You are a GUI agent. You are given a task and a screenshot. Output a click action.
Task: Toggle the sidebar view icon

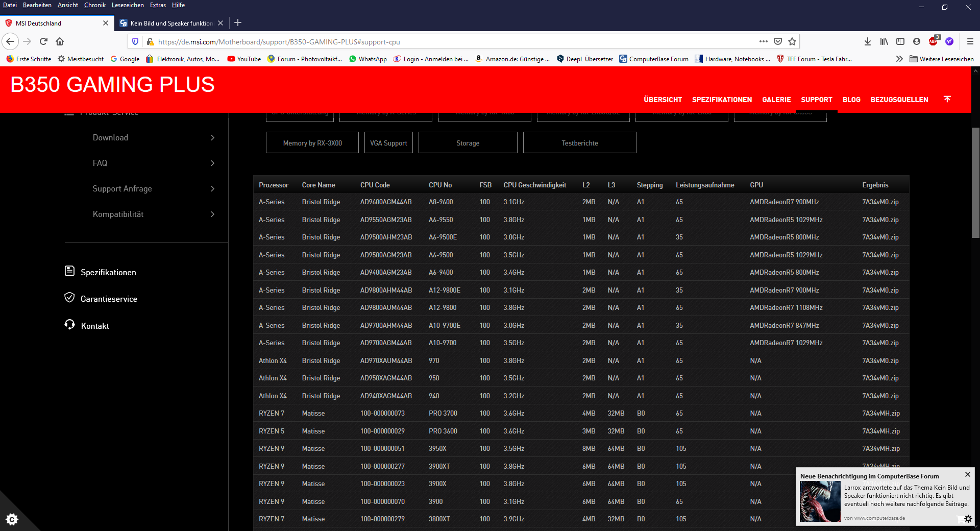pos(900,41)
